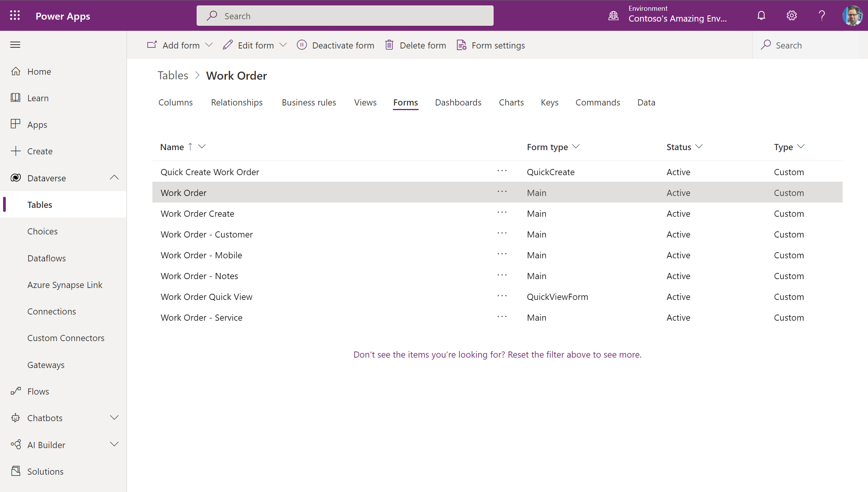Open more options for Quick Create Work Order
Image resolution: width=868 pixels, height=492 pixels.
pyautogui.click(x=502, y=171)
